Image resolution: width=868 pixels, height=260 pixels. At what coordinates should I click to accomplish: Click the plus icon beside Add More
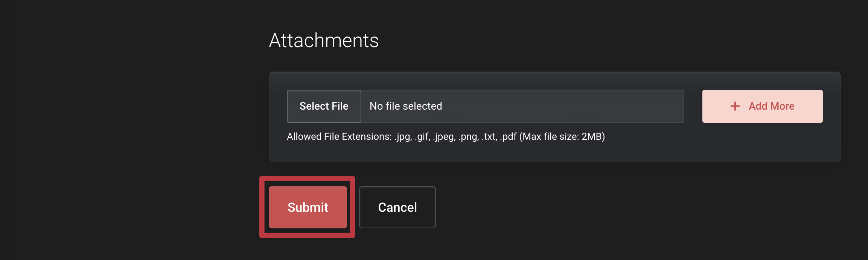point(735,106)
